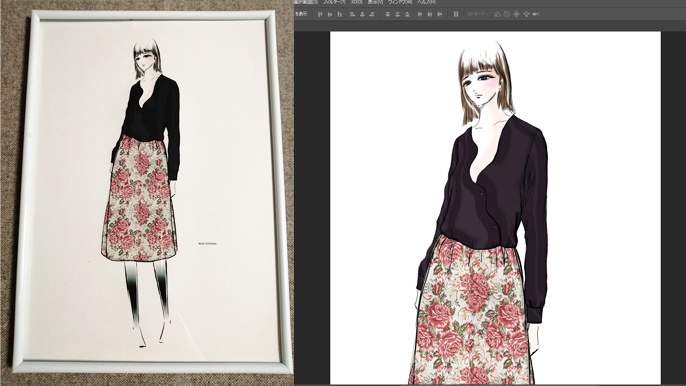Open the ウィンドウ(W) menu
686x386 pixels.
tap(400, 2)
